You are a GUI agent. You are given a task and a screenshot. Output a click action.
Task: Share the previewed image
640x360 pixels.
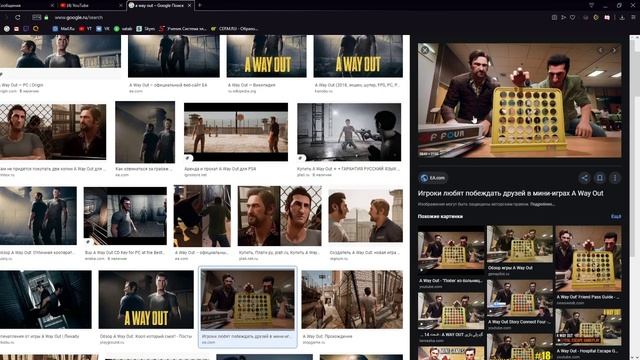tap(584, 178)
